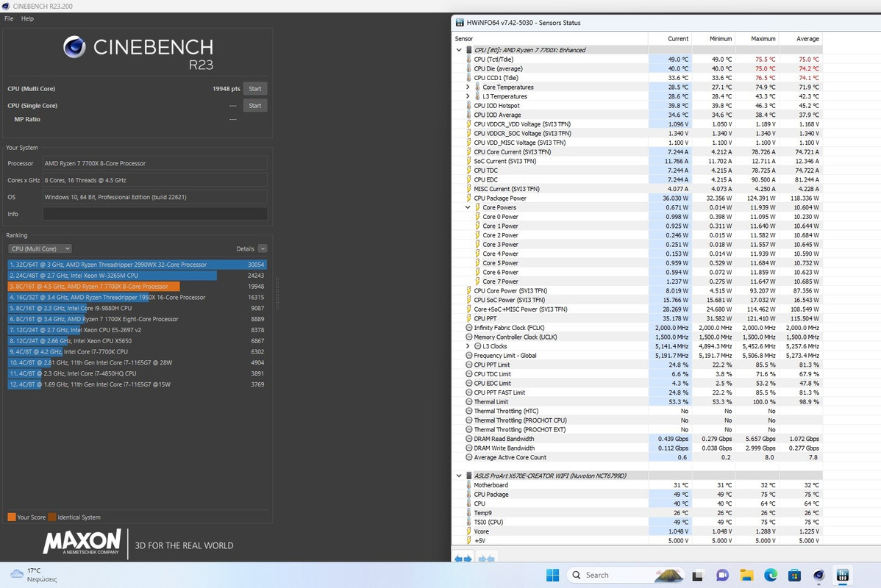The width and height of the screenshot is (881, 588).
Task: Open File Explorer from the taskbar
Action: [746, 575]
